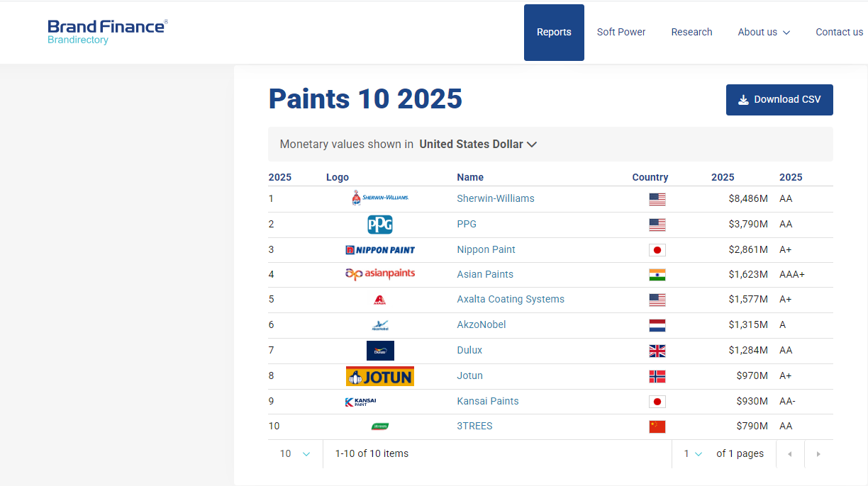The image size is (868, 486).
Task: Open the United States Dollar currency dropdown
Action: coord(478,144)
